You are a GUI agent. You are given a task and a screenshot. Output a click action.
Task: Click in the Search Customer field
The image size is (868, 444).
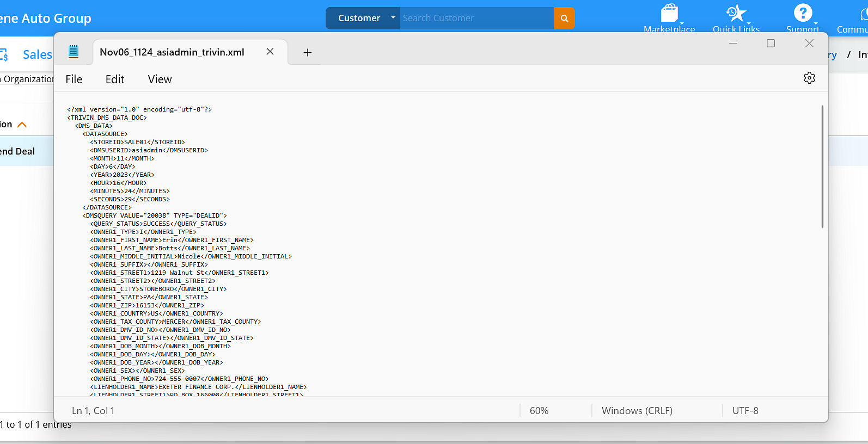(x=476, y=18)
